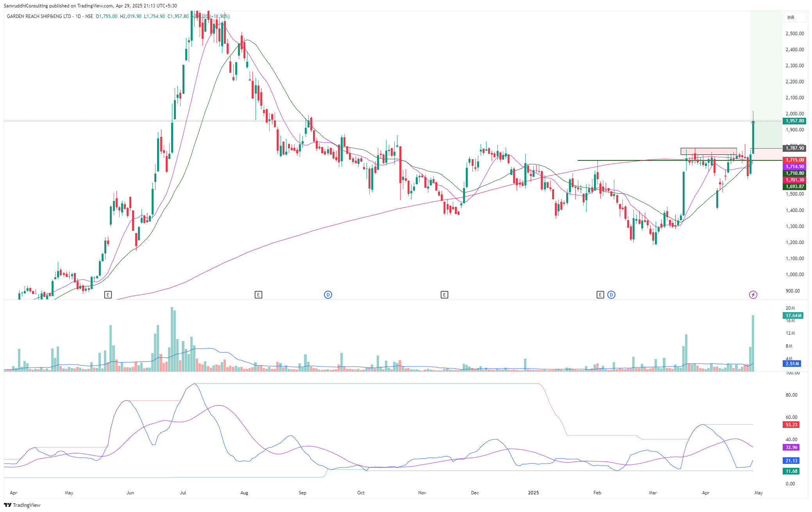Screen dimensions: 812x512
Task: Select the purple 1,714.90 moving average label
Action: point(795,167)
